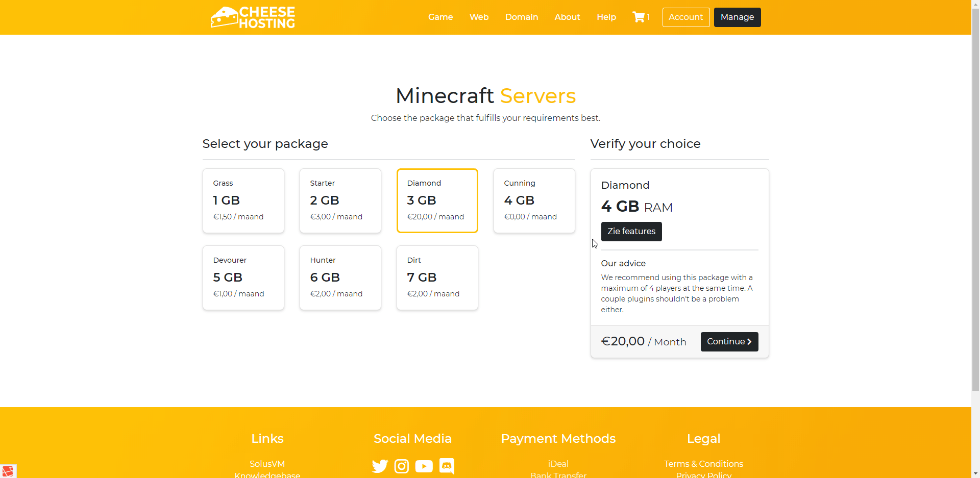Open the YouTube social media icon
The width and height of the screenshot is (980, 478).
(424, 466)
